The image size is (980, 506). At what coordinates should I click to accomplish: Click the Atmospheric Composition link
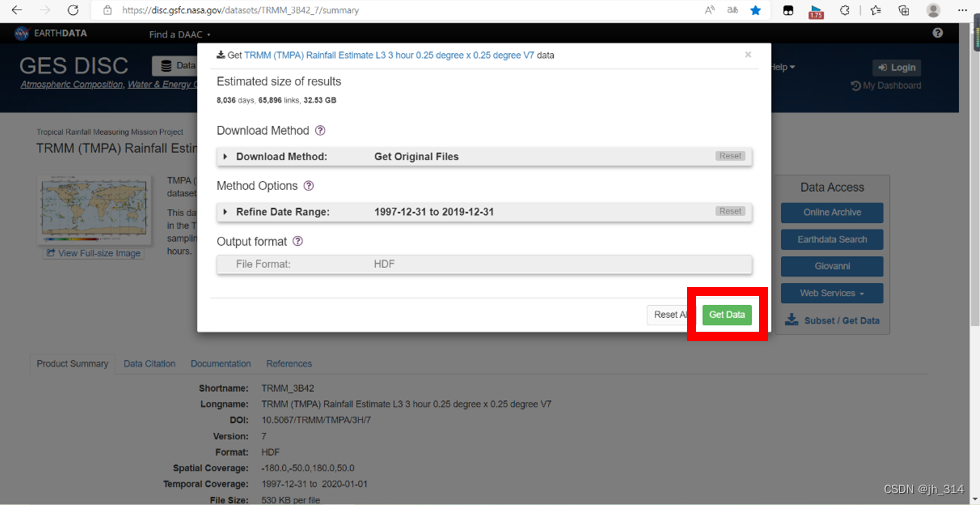(72, 84)
